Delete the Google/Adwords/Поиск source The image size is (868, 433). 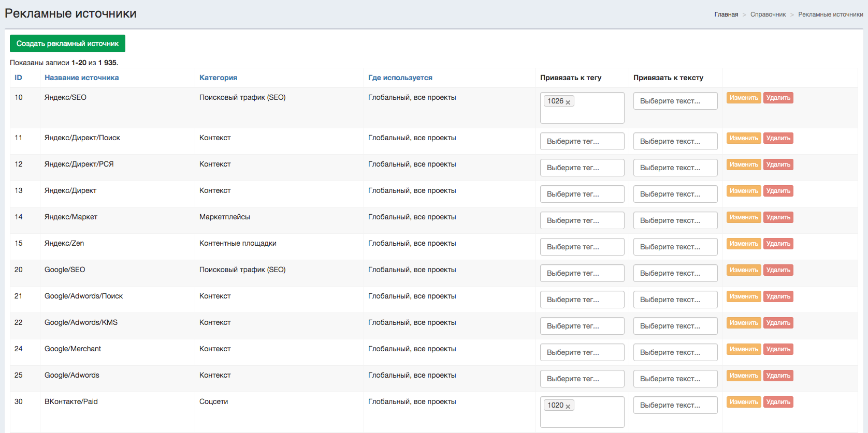[778, 296]
